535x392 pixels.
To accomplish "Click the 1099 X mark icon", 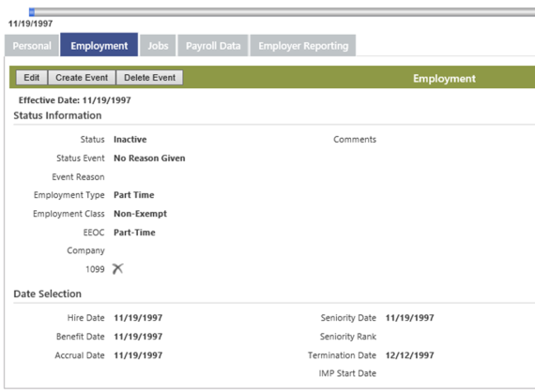I will (117, 269).
